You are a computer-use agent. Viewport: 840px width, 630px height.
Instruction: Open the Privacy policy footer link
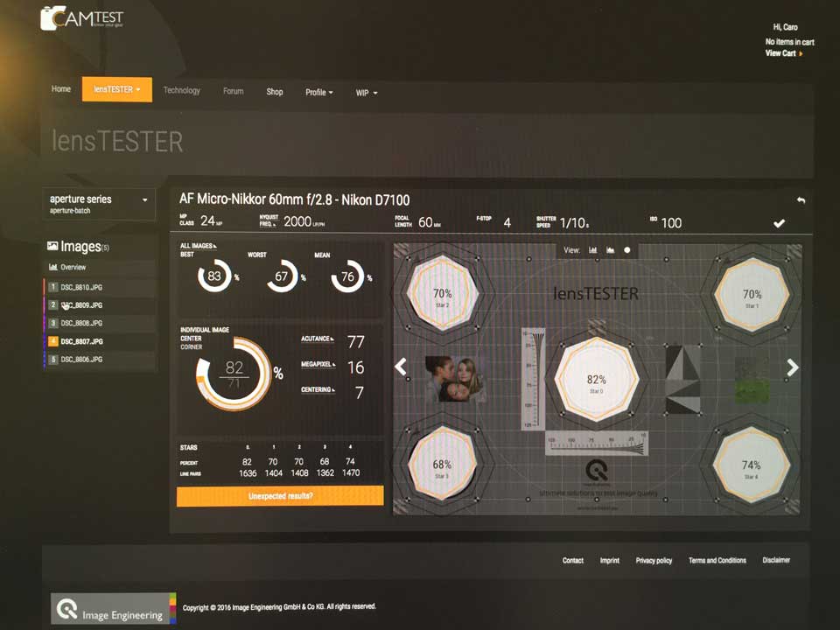point(654,560)
